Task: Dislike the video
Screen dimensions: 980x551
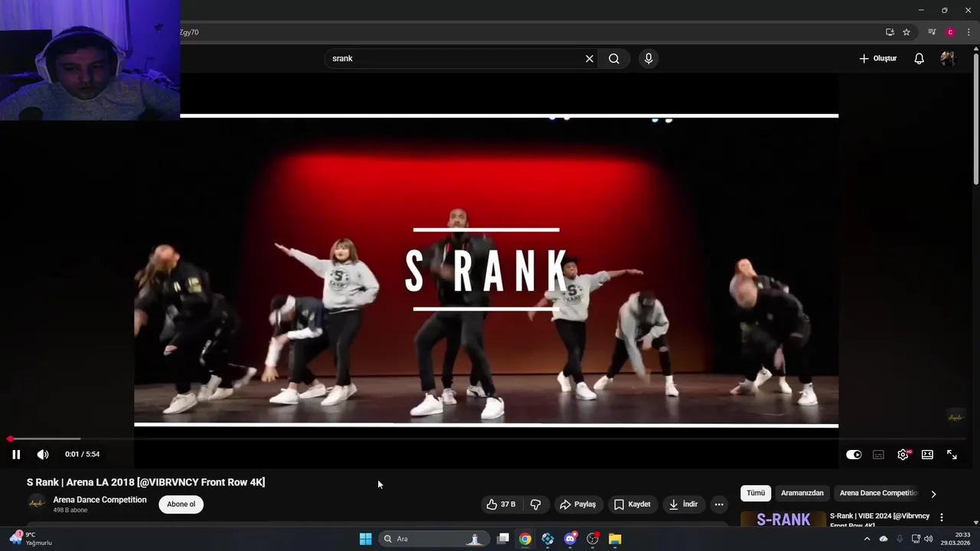Action: [536, 504]
